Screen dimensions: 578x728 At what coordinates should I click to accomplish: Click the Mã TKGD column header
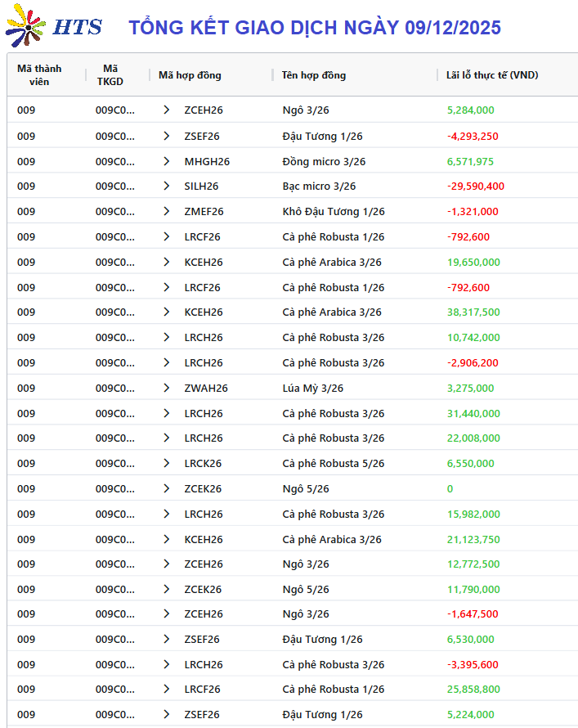click(x=110, y=75)
